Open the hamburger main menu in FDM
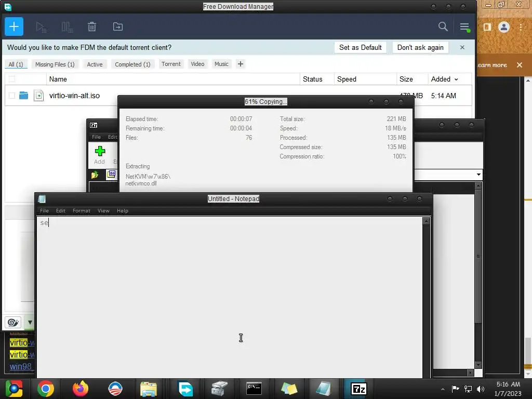532x399 pixels. pyautogui.click(x=464, y=27)
